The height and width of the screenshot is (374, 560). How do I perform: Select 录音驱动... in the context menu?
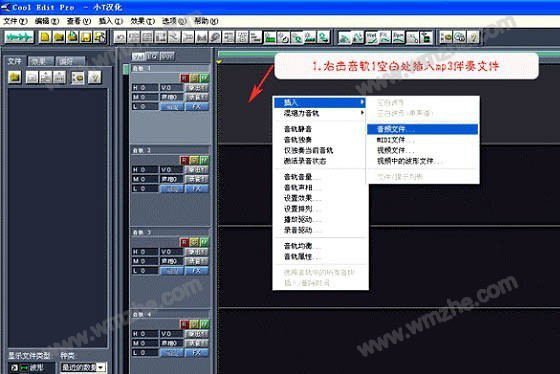[x=320, y=230]
